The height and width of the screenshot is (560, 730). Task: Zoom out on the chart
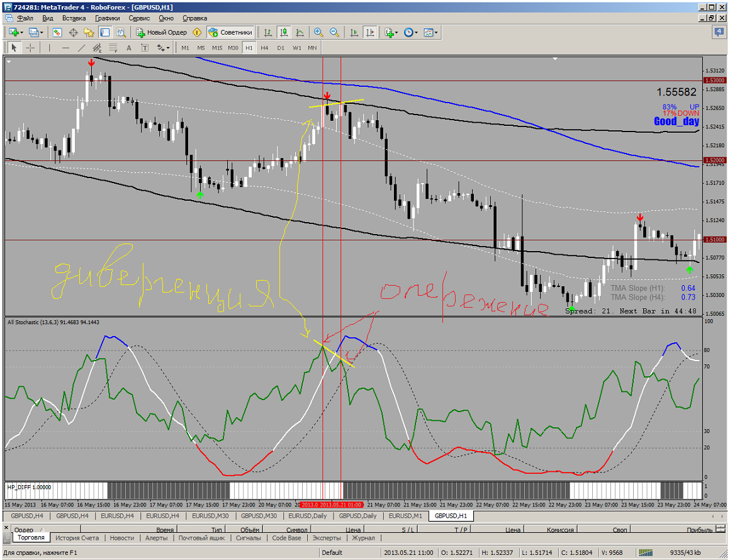(x=334, y=32)
